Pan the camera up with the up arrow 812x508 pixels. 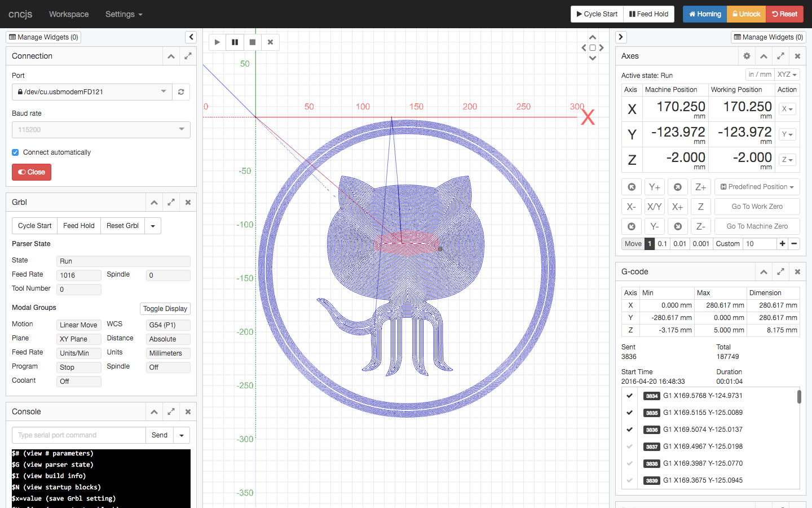[593, 38]
